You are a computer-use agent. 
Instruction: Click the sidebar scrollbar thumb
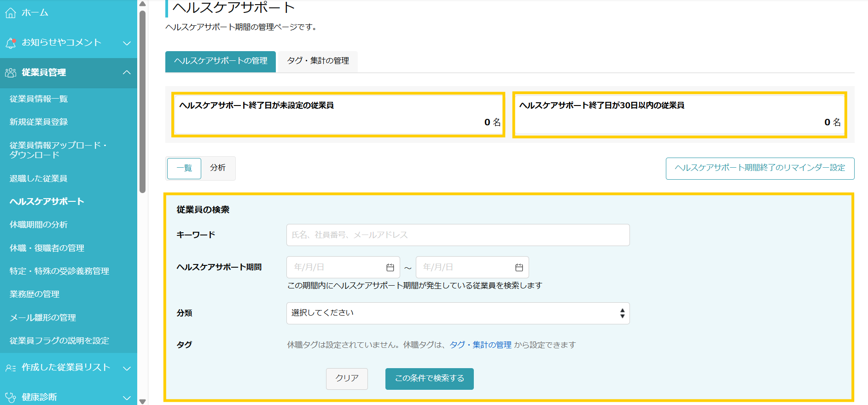(x=143, y=101)
